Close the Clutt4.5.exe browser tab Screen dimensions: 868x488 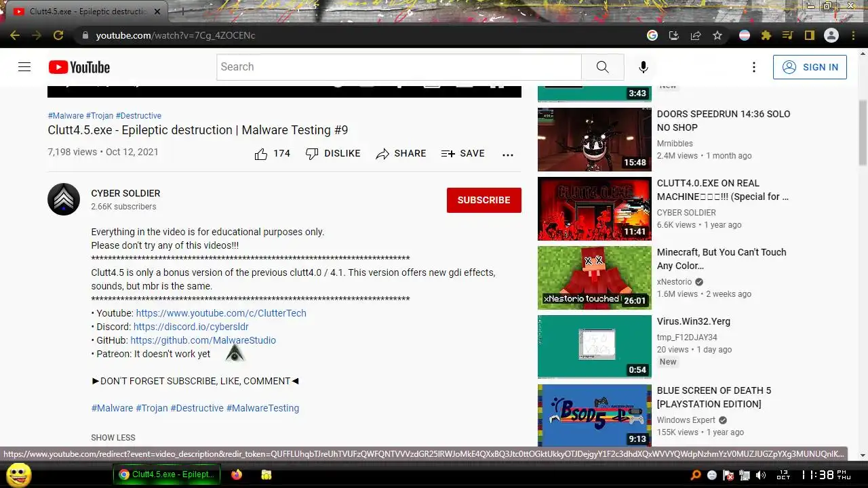(158, 12)
